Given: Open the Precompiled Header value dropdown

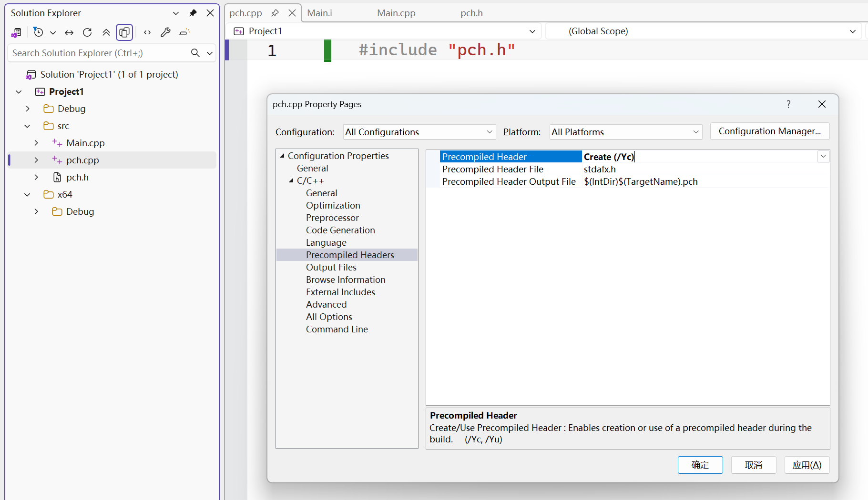Looking at the screenshot, I should pos(823,156).
